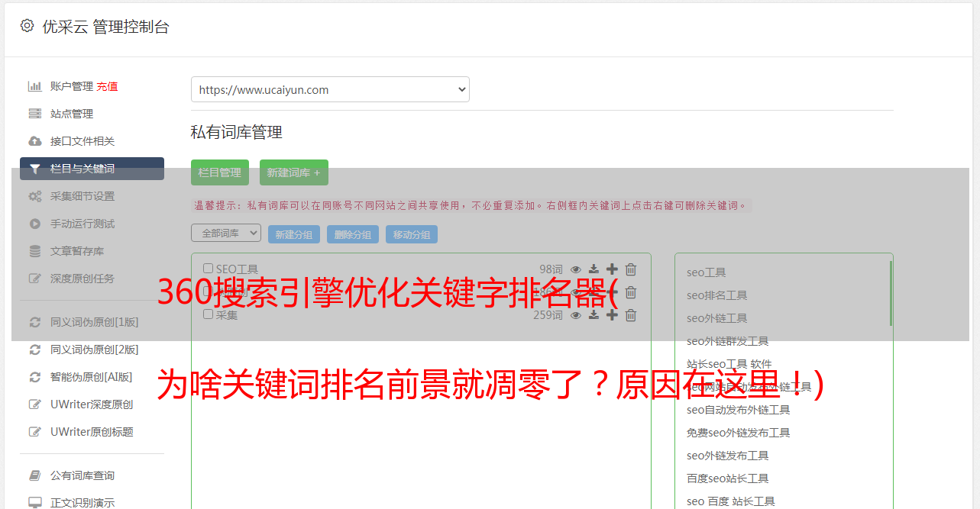Add keywords to the SEO工具 library
980x509 pixels.
tap(612, 269)
